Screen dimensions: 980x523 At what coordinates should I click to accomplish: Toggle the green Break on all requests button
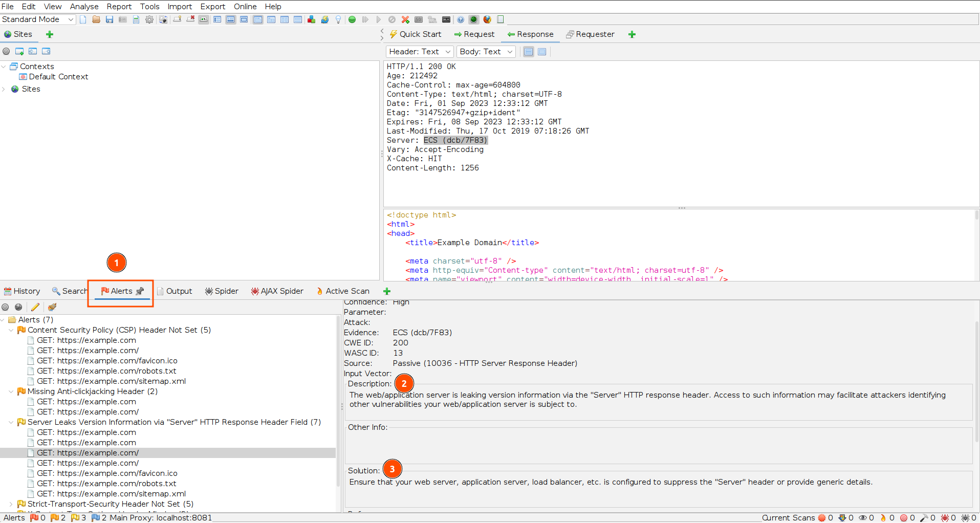coord(352,19)
